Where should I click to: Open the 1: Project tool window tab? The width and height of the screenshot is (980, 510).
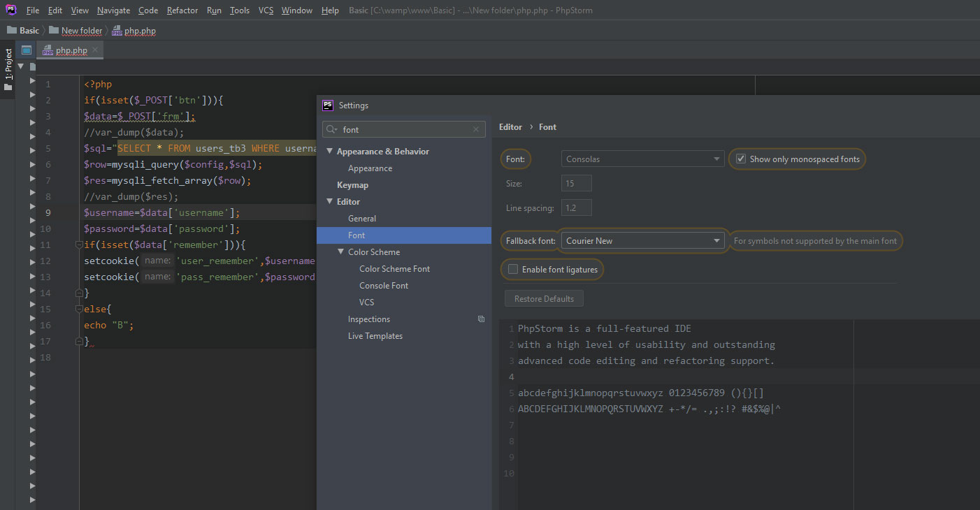pyautogui.click(x=8, y=70)
